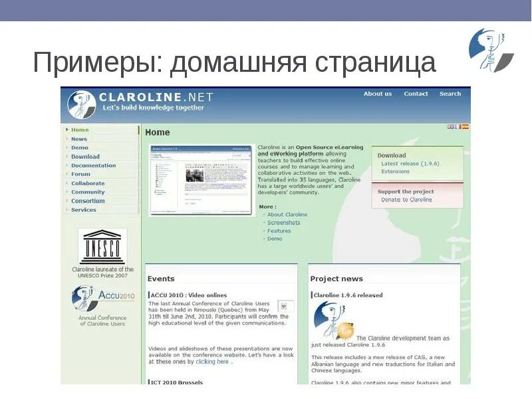This screenshot has height=399, width=532.
Task: Click the 'Project news' section heading
Action: [x=336, y=279]
